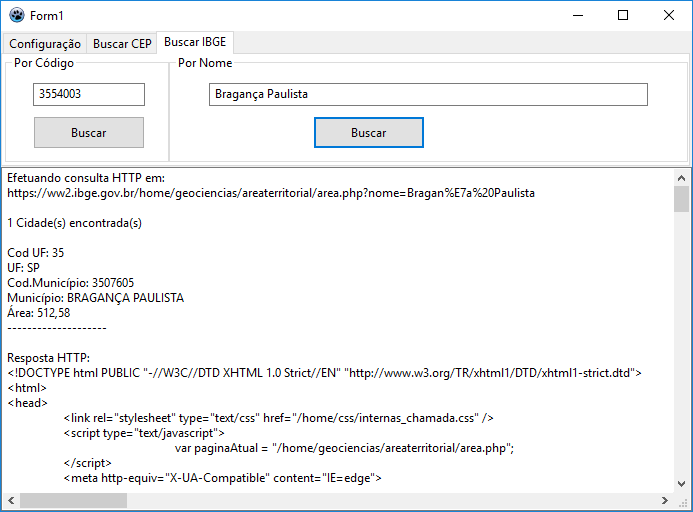Click the '</script>' line in output
The image size is (693, 512).
[x=88, y=463]
